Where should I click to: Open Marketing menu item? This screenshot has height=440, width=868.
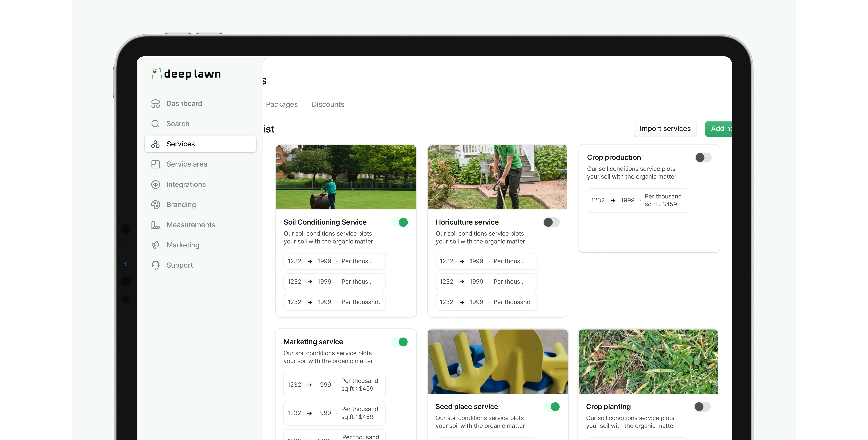click(x=200, y=245)
